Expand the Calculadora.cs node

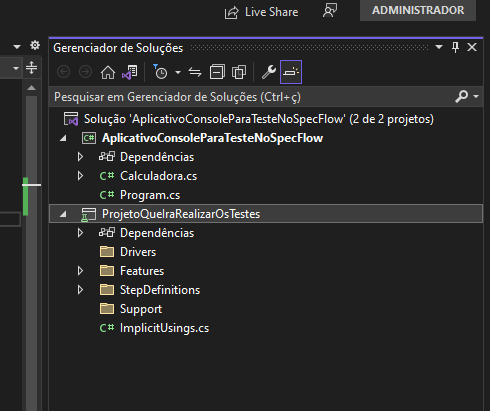coord(80,176)
